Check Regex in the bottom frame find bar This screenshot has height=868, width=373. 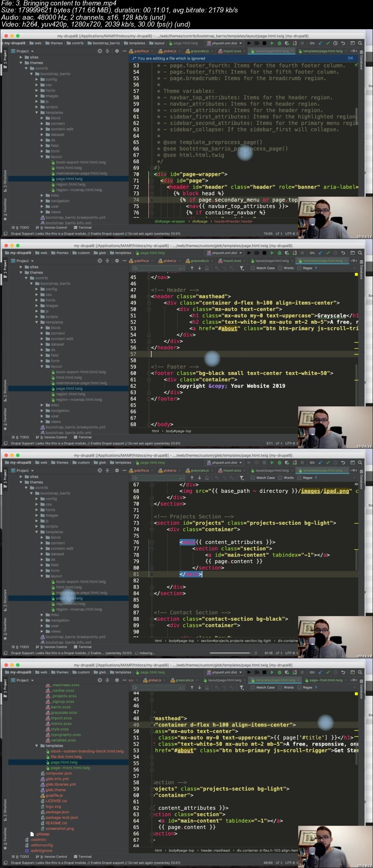tap(299, 687)
